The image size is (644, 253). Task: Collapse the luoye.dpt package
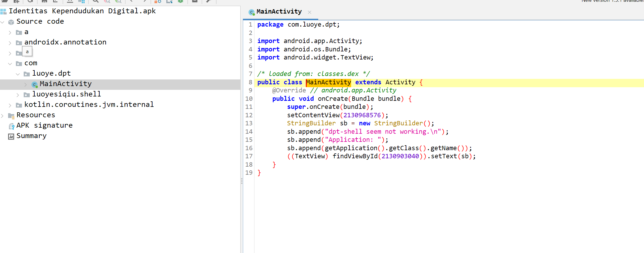18,74
